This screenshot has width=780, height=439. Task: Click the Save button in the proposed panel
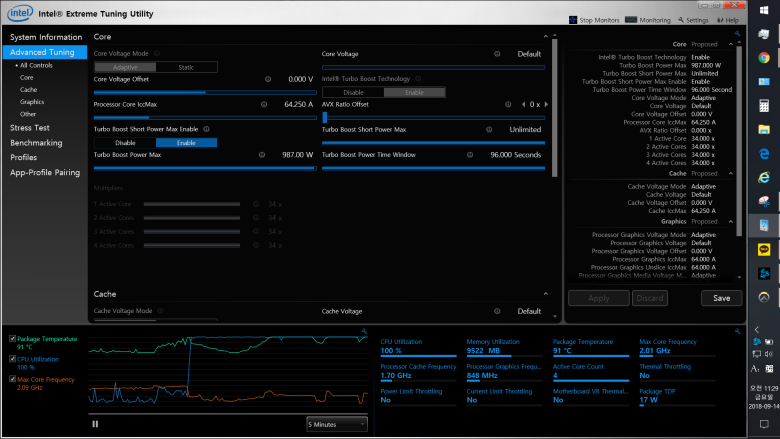pyautogui.click(x=721, y=298)
